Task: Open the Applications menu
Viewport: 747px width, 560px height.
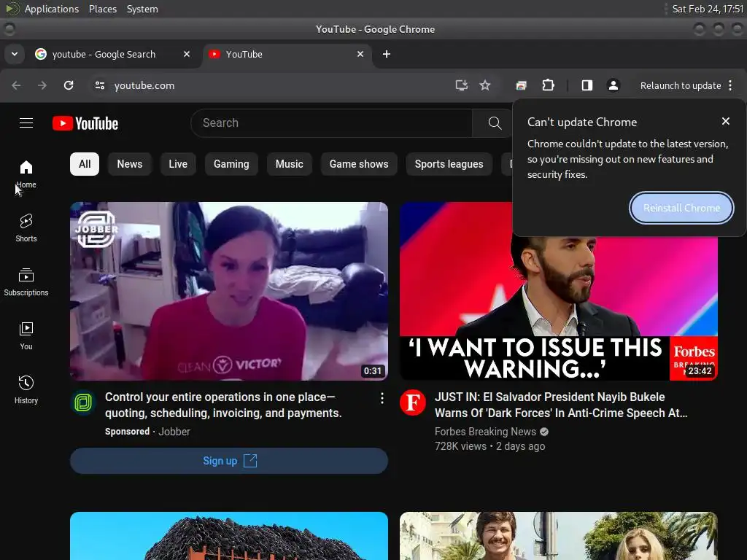Action: [52, 9]
